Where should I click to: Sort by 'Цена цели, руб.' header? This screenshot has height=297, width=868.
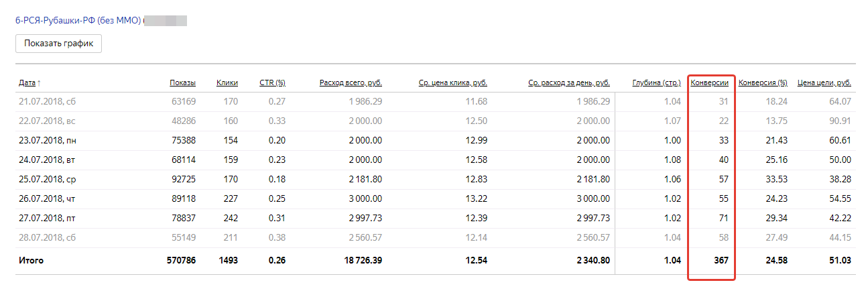tap(824, 82)
